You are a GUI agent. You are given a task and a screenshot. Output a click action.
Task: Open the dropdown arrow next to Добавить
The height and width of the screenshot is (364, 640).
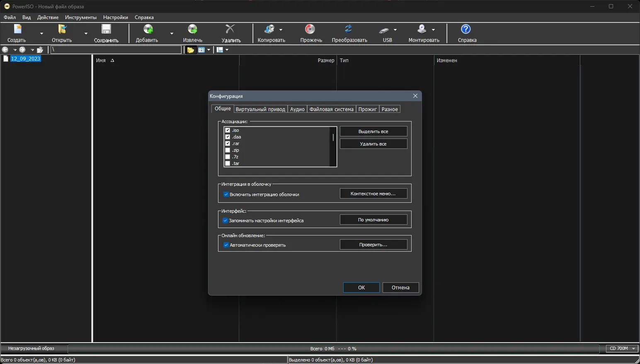click(x=172, y=33)
